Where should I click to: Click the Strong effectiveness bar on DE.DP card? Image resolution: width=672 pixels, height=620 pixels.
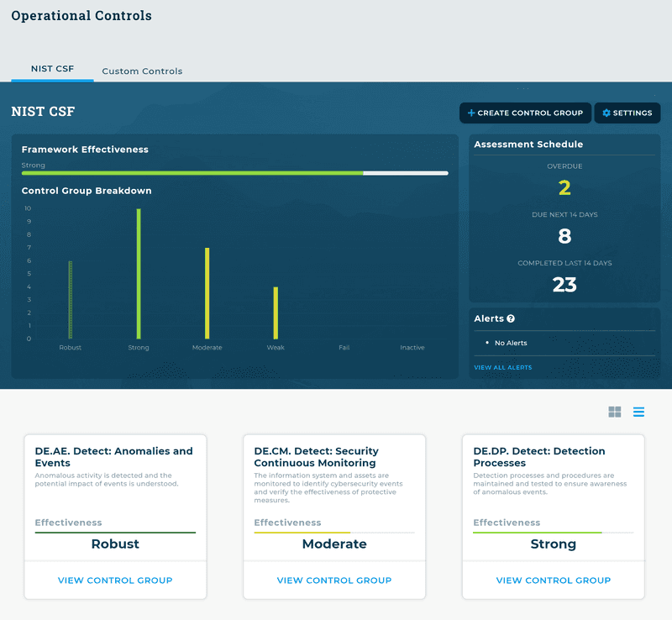[x=554, y=533]
